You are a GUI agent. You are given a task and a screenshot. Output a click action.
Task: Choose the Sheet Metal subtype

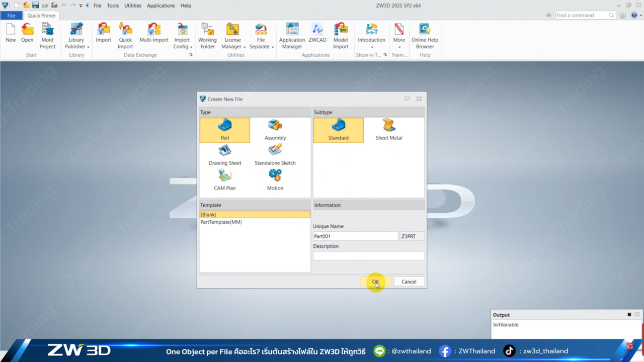pos(388,130)
